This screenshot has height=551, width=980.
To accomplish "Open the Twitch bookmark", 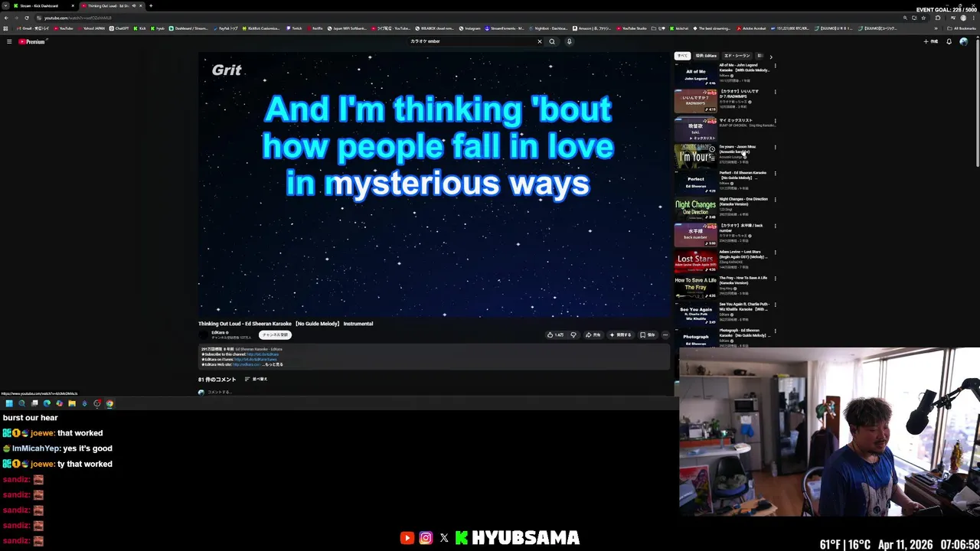I will (x=294, y=28).
